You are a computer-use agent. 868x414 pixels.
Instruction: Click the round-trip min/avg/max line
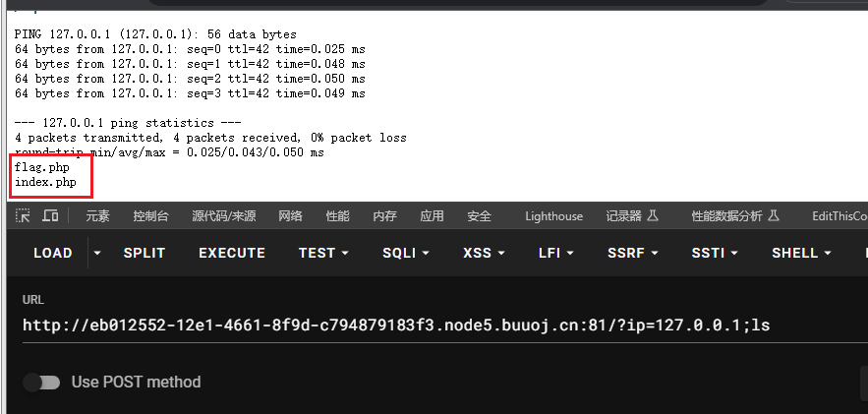pyautogui.click(x=169, y=152)
